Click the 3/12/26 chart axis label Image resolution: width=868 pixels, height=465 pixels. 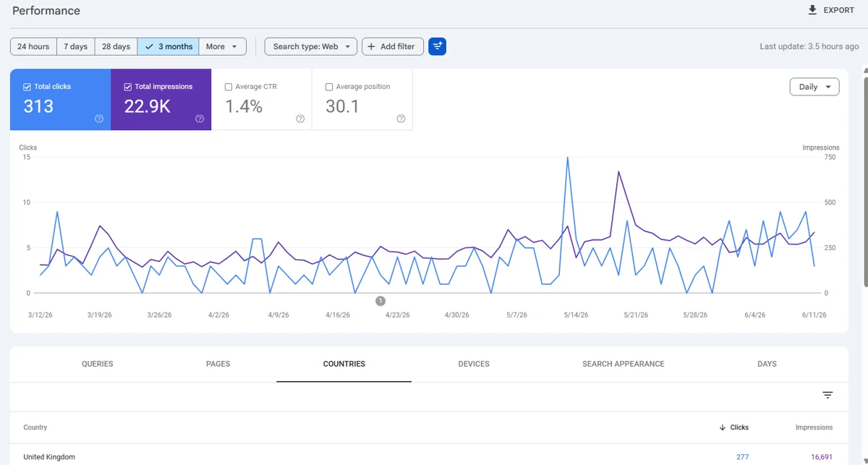point(40,315)
